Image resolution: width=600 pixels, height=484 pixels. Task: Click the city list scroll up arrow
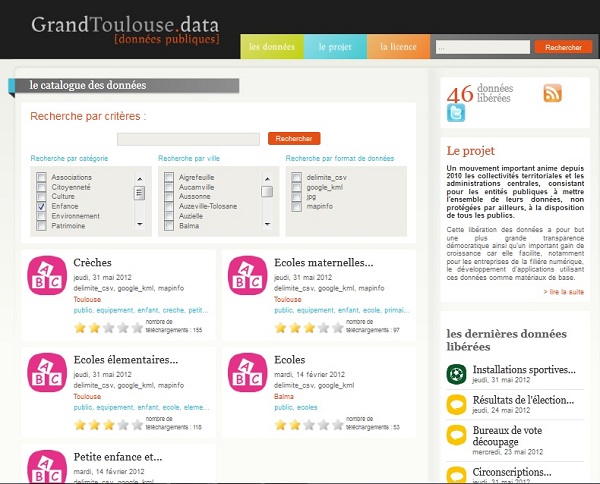pos(267,179)
